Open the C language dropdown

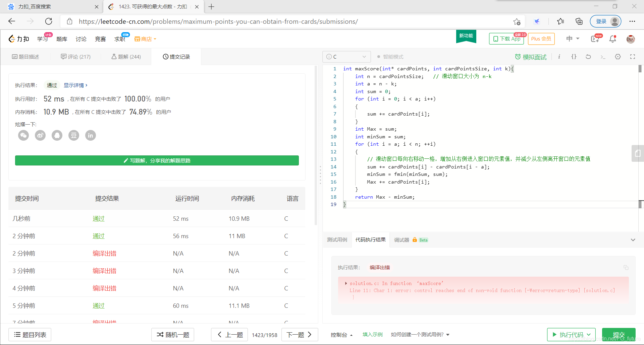point(346,57)
